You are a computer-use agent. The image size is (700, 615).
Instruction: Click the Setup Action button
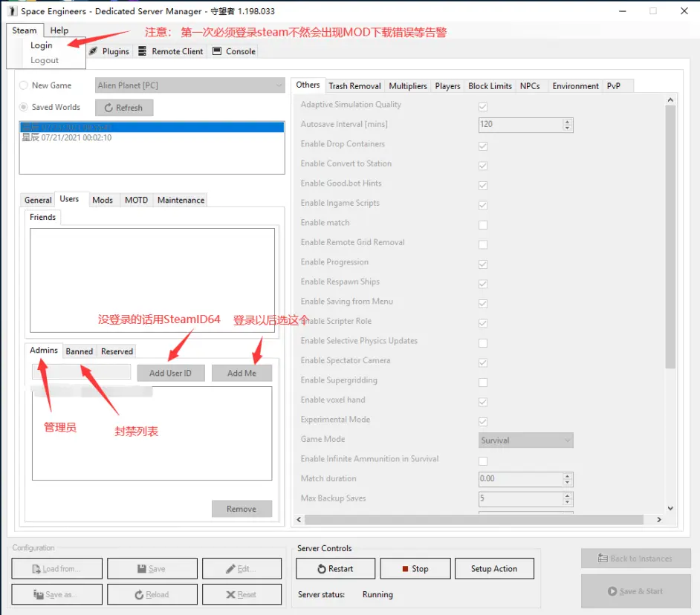tap(494, 569)
